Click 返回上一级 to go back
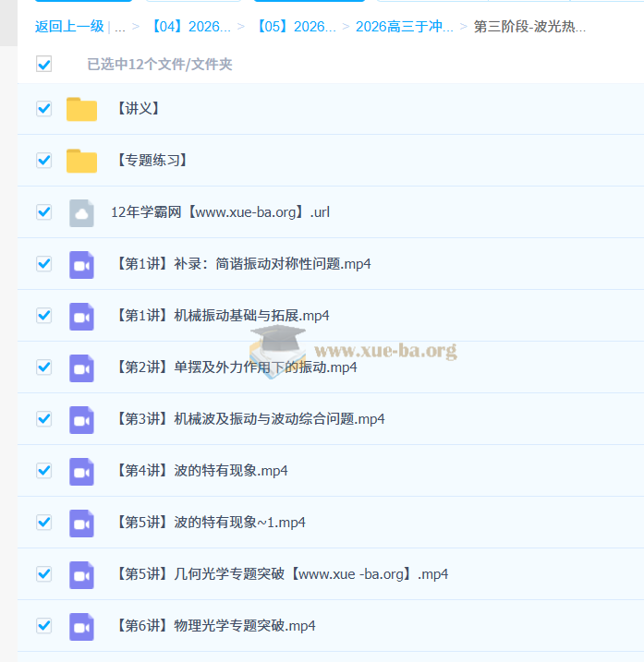This screenshot has width=644, height=662. point(69,27)
